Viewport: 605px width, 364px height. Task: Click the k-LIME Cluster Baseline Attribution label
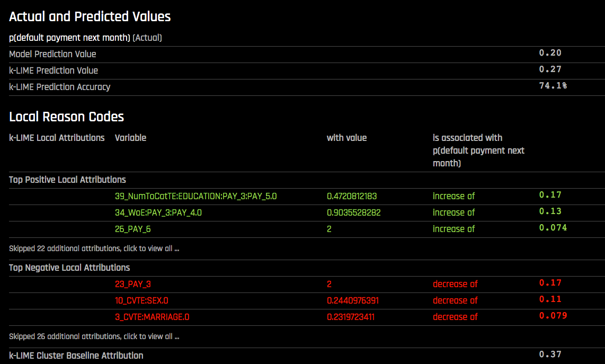pos(76,356)
